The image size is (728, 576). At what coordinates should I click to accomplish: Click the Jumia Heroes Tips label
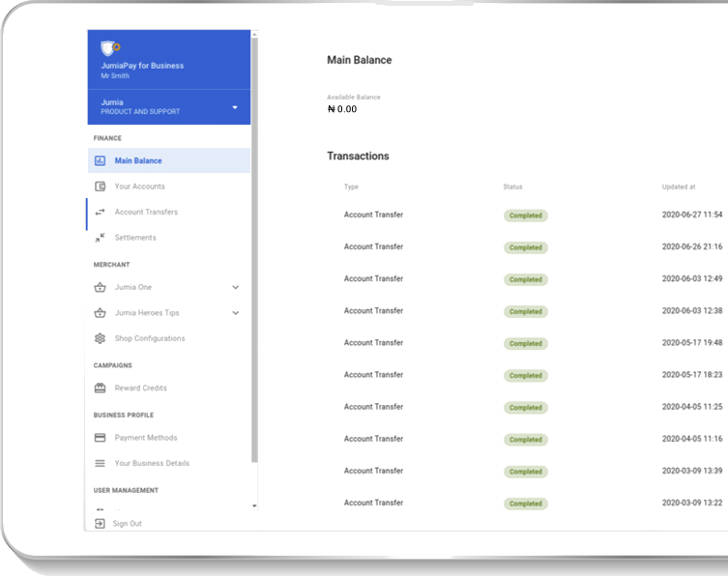tap(147, 313)
